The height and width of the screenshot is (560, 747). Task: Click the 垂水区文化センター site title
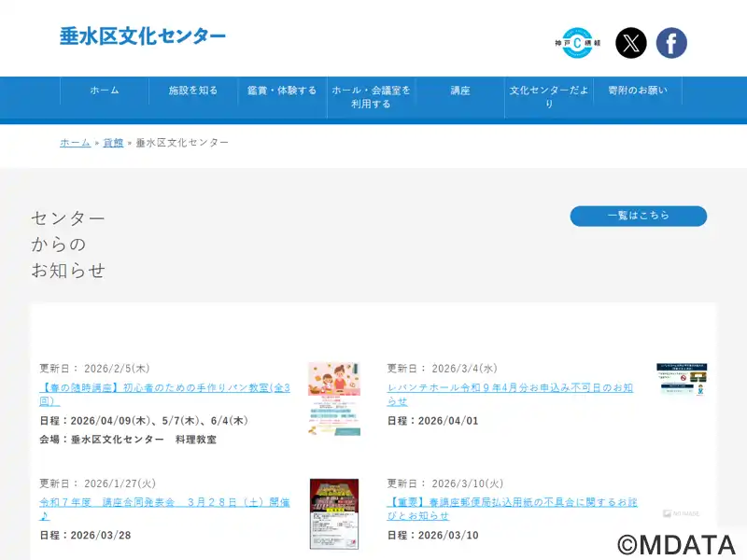143,36
